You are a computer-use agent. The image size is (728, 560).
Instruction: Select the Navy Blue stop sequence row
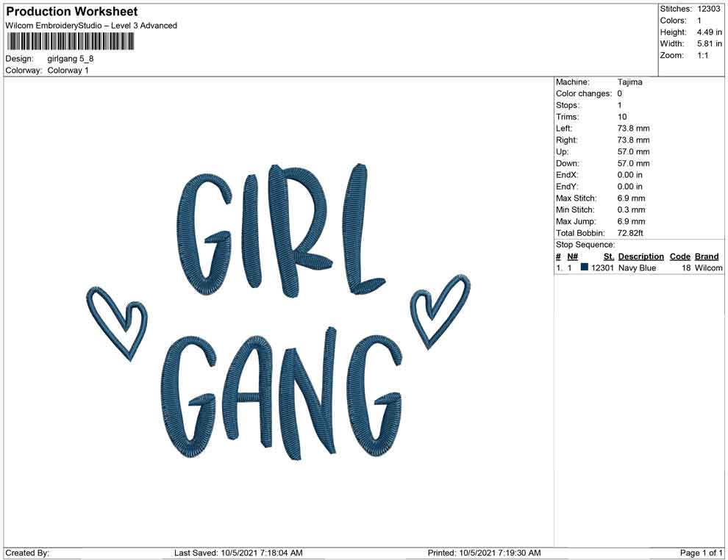(638, 268)
